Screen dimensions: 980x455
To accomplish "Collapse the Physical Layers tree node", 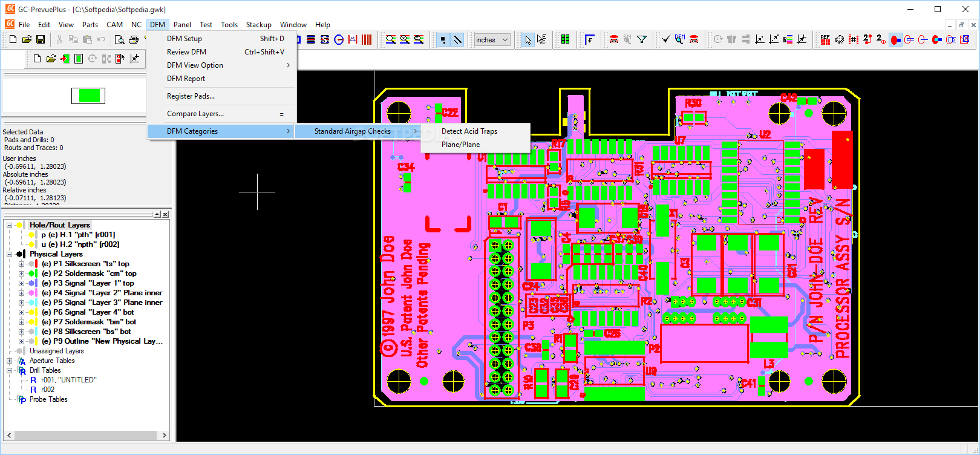I will (10, 254).
